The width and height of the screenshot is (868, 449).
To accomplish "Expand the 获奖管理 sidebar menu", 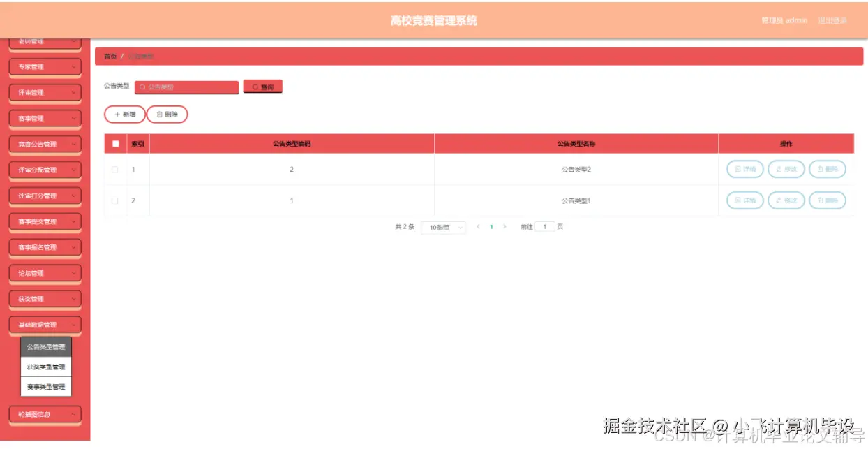I will point(45,300).
